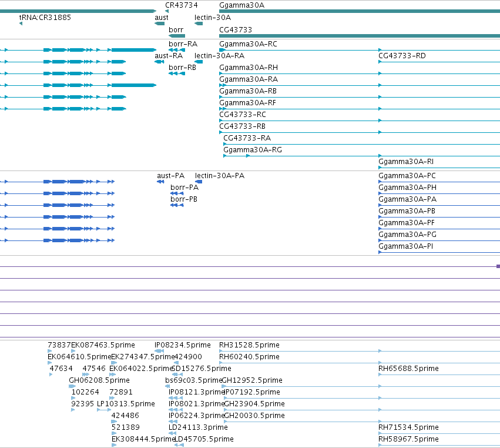
Task: Select the CR43734 gene label
Action: (181, 5)
